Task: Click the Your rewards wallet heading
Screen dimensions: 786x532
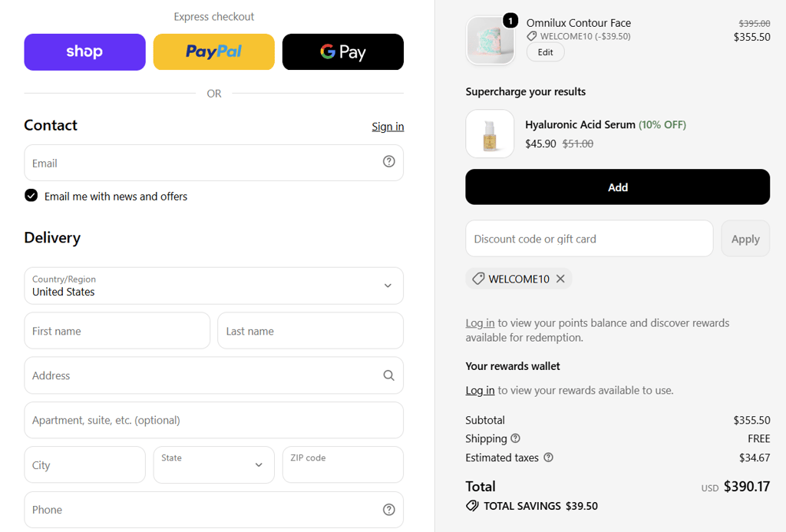Action: point(512,366)
